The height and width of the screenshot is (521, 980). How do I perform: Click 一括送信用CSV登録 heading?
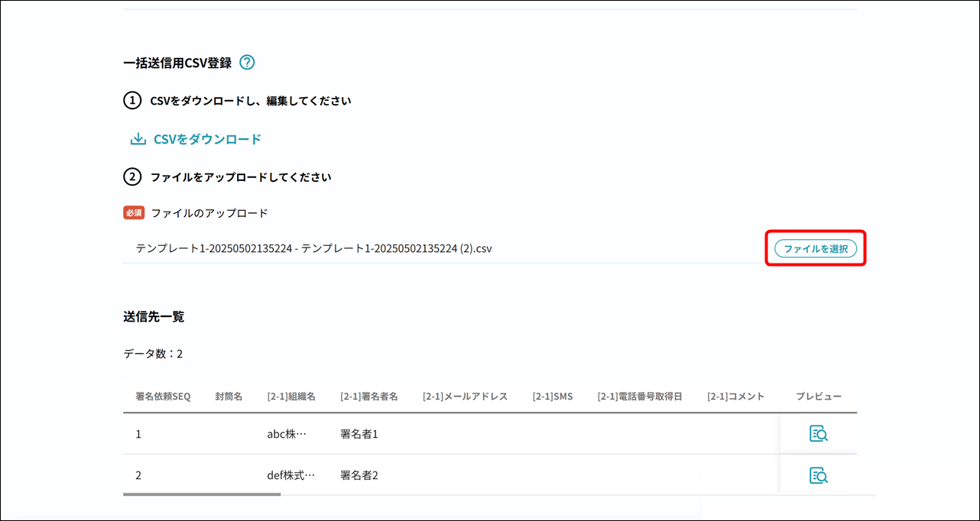tap(177, 63)
